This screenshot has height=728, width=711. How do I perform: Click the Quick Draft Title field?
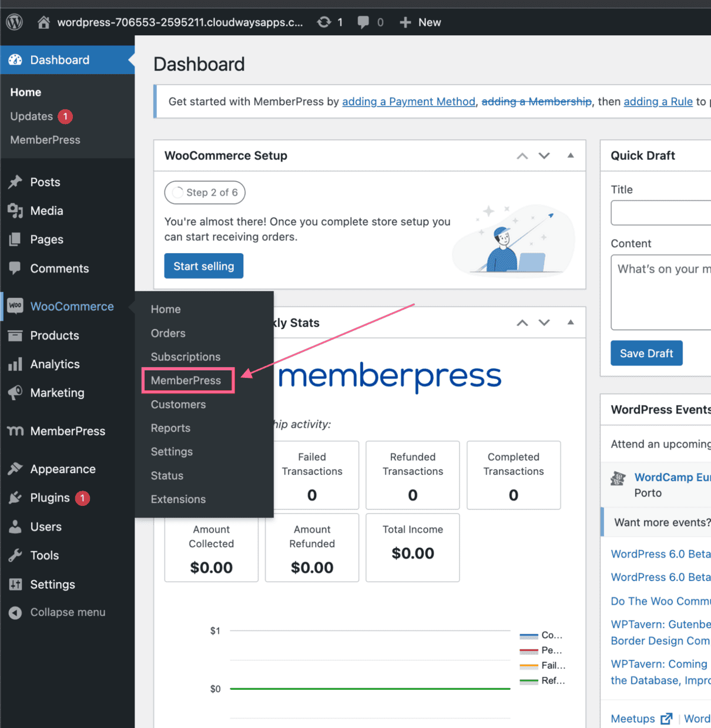pyautogui.click(x=661, y=213)
